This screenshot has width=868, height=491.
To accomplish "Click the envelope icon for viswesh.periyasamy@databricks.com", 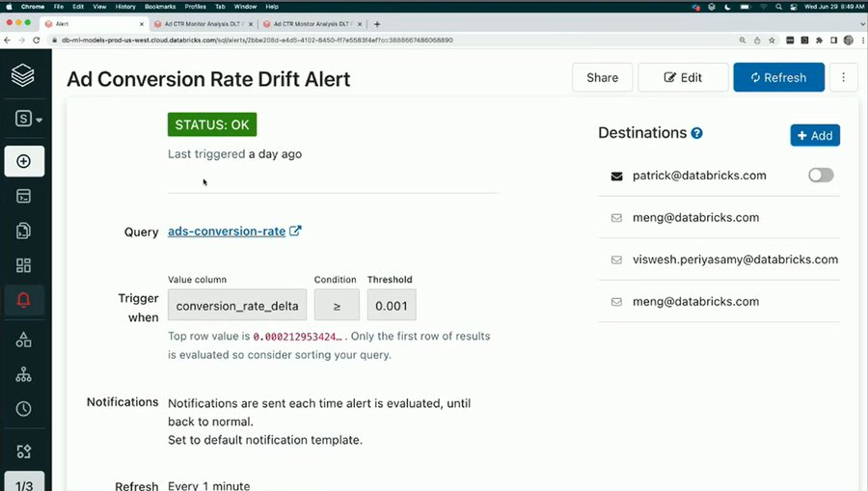I will (x=616, y=259).
